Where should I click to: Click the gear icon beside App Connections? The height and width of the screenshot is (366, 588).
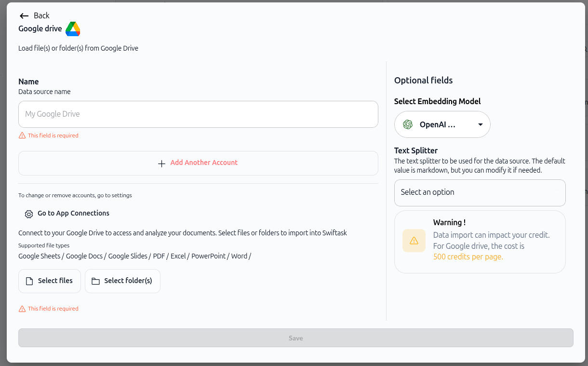click(29, 214)
